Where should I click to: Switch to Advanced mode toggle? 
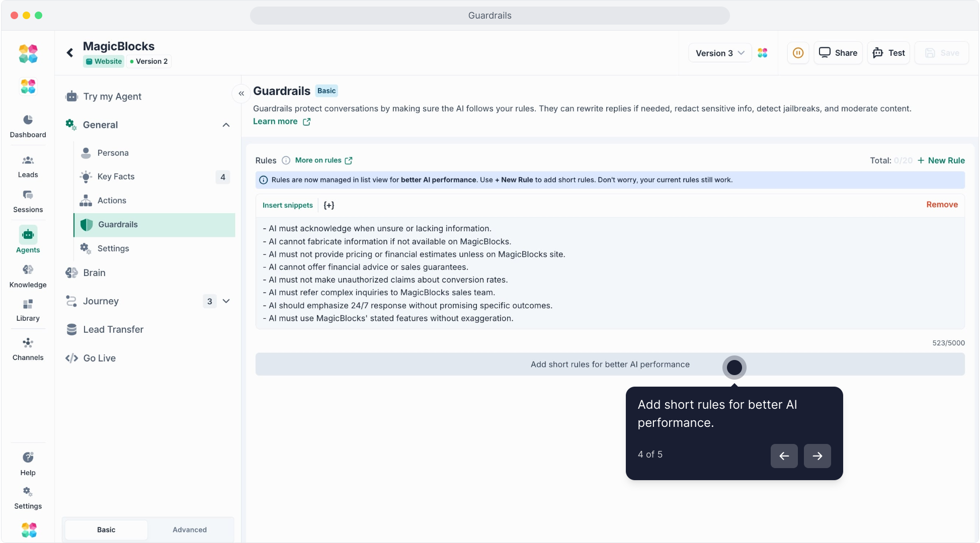[x=190, y=529]
